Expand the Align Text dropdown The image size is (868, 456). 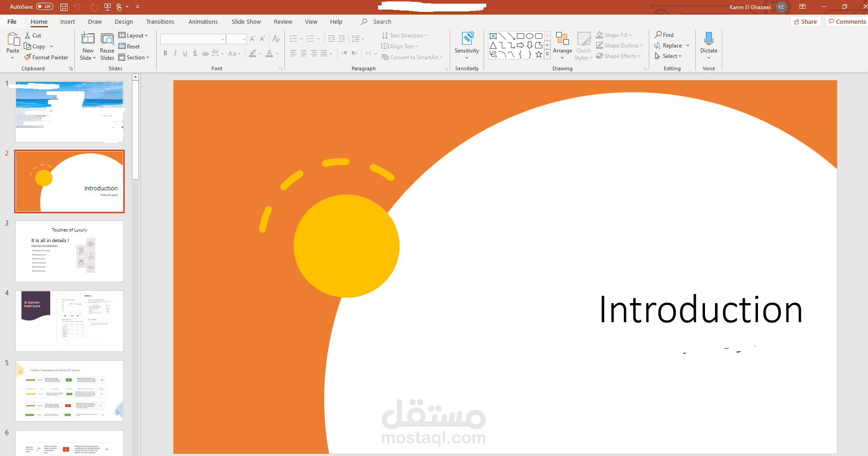(400, 46)
